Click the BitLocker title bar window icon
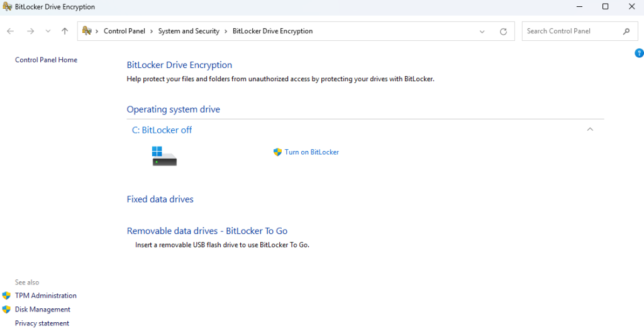This screenshot has width=644, height=336. [x=7, y=6]
